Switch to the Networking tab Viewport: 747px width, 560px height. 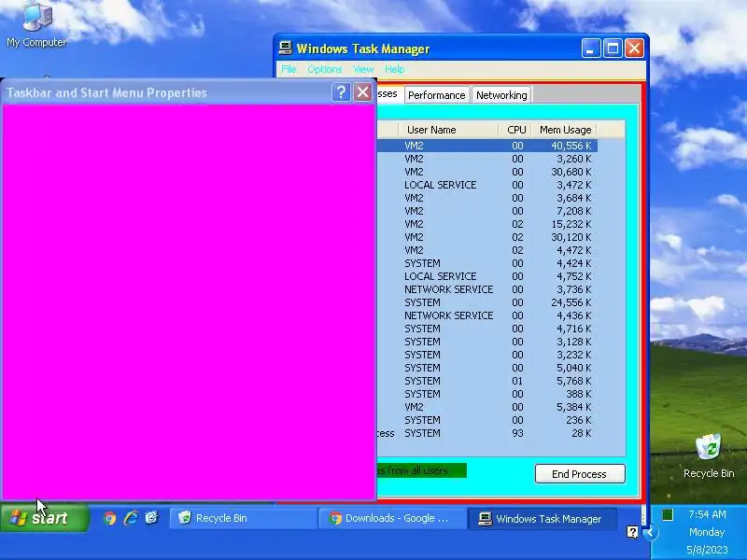coord(501,95)
